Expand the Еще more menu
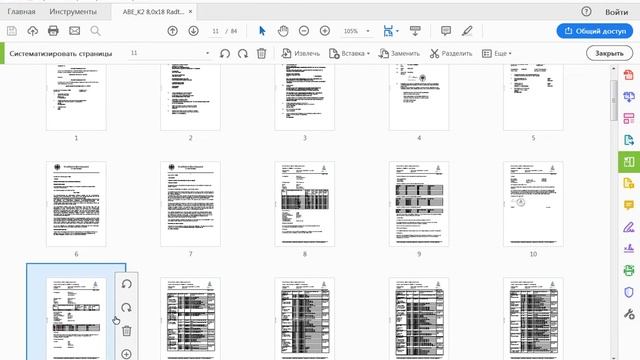This screenshot has width=640, height=360. [497, 53]
